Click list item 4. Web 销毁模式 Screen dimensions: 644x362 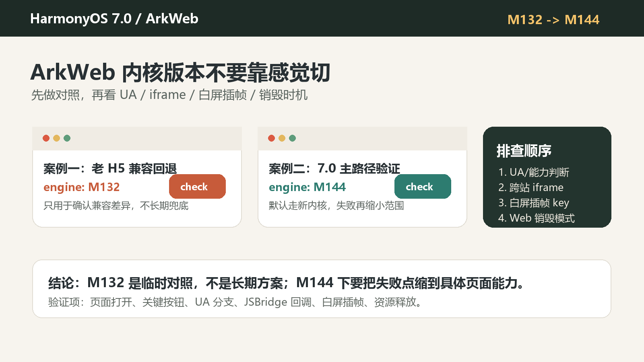[537, 218]
